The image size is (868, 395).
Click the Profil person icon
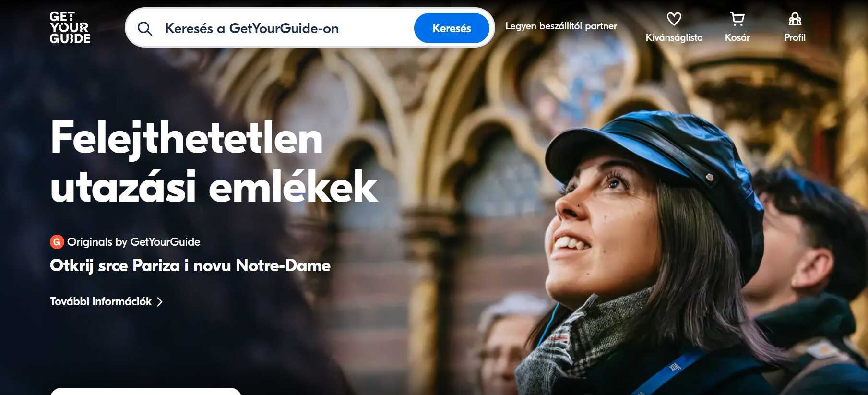(x=795, y=19)
